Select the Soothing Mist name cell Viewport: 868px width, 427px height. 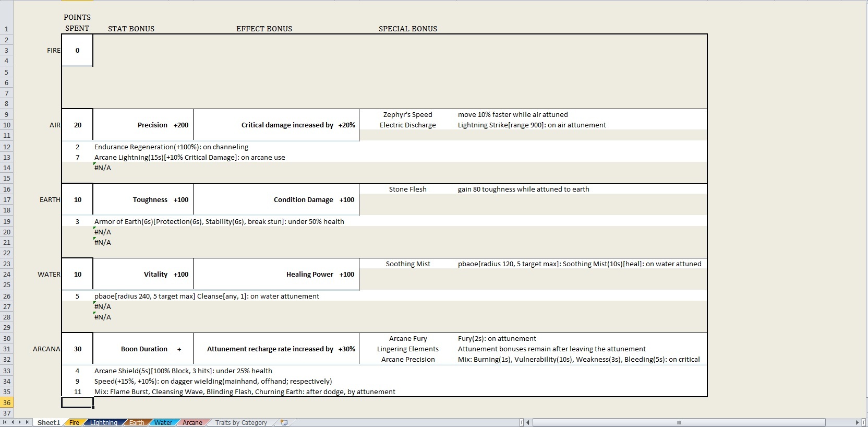point(408,264)
